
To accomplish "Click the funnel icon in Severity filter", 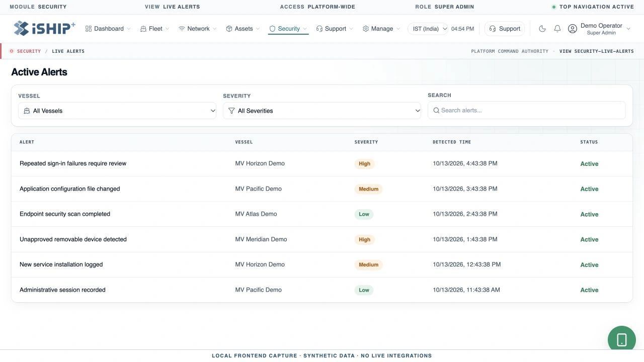I will coord(231,111).
